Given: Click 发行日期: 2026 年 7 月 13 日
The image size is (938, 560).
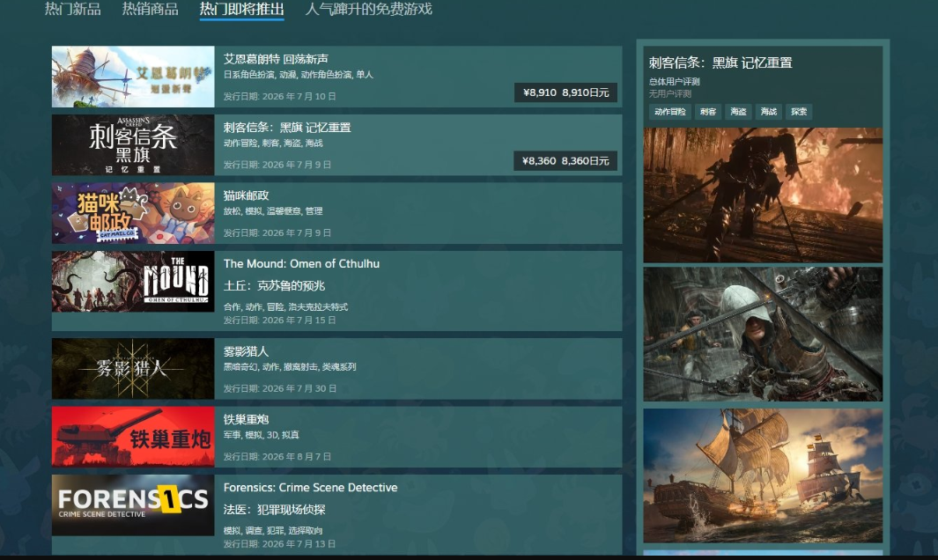Looking at the screenshot, I should click(x=280, y=544).
